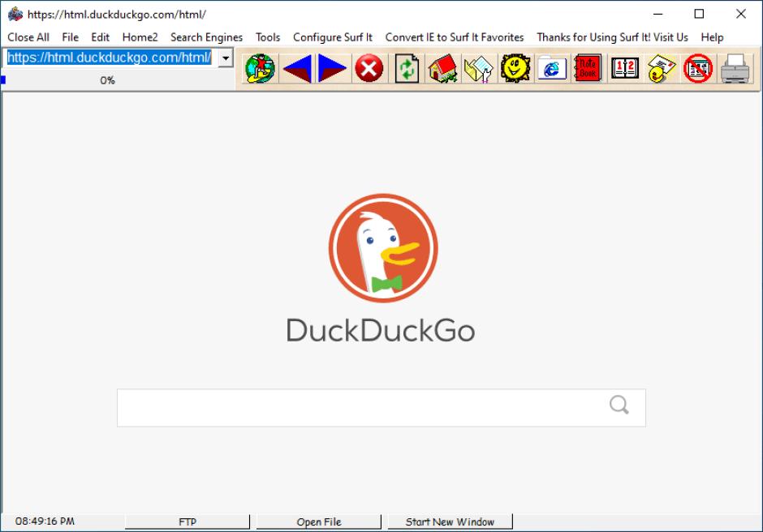The image size is (763, 532).
Task: Click the FTP button
Action: tap(188, 521)
